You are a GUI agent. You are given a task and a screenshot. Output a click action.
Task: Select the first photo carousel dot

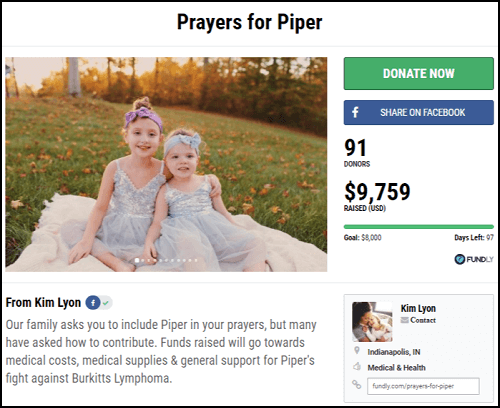coord(137,260)
